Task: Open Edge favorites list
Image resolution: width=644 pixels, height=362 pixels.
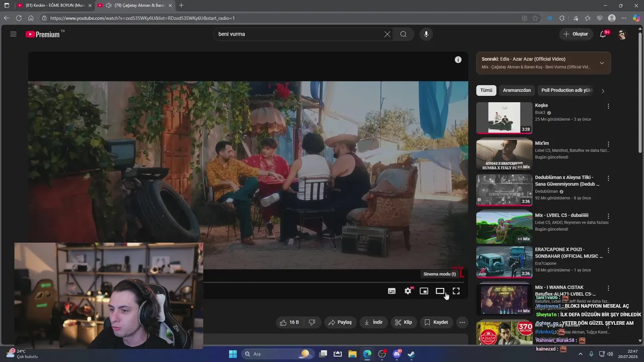Action: tap(588, 18)
